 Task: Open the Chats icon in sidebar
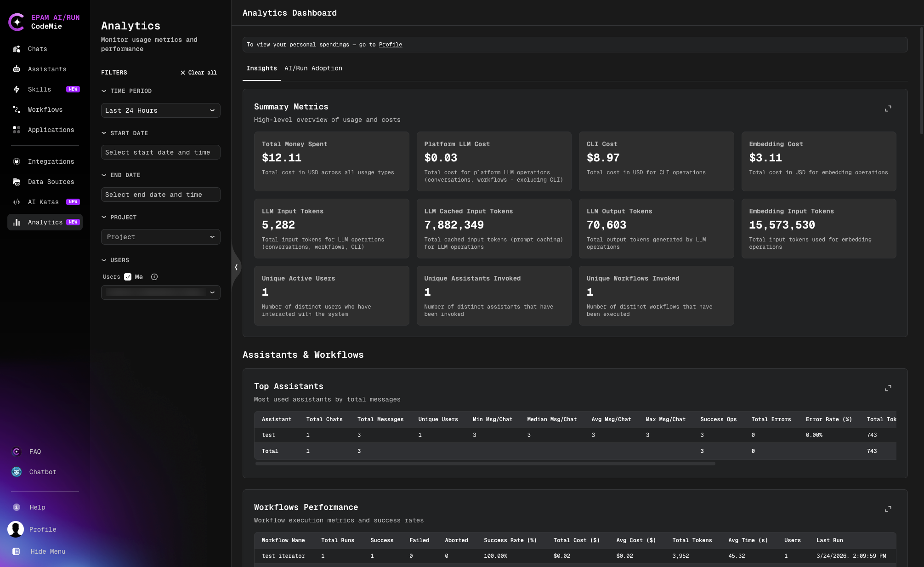(x=17, y=49)
